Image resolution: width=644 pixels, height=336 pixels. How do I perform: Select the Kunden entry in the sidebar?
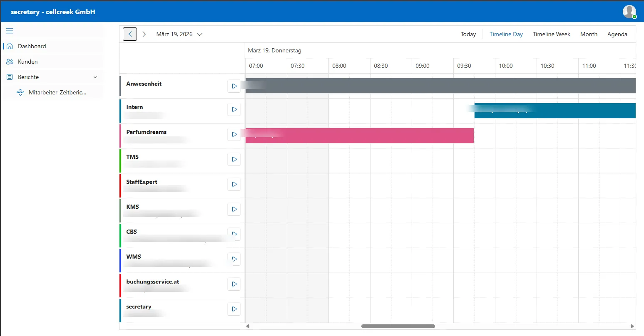tap(28, 62)
